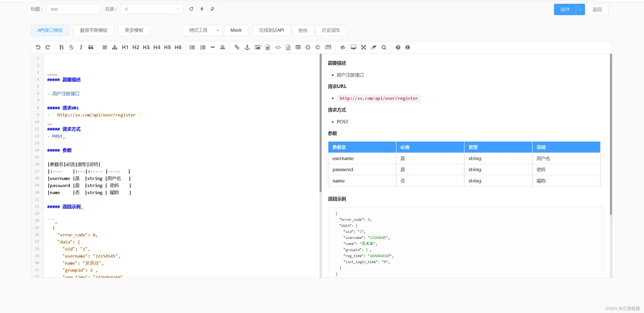Open full HTML preview monitor icon
The height and width of the screenshot is (313, 644).
tap(353, 47)
